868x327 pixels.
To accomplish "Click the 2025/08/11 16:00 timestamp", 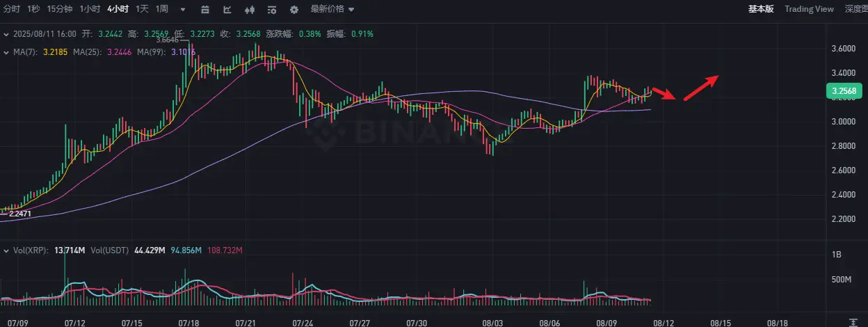I will coord(44,33).
